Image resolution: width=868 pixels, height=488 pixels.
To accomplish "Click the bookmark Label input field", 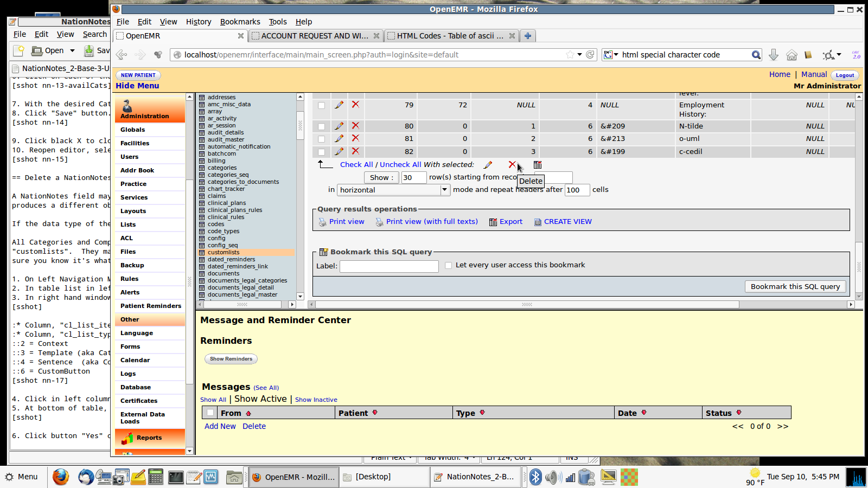I will point(389,266).
